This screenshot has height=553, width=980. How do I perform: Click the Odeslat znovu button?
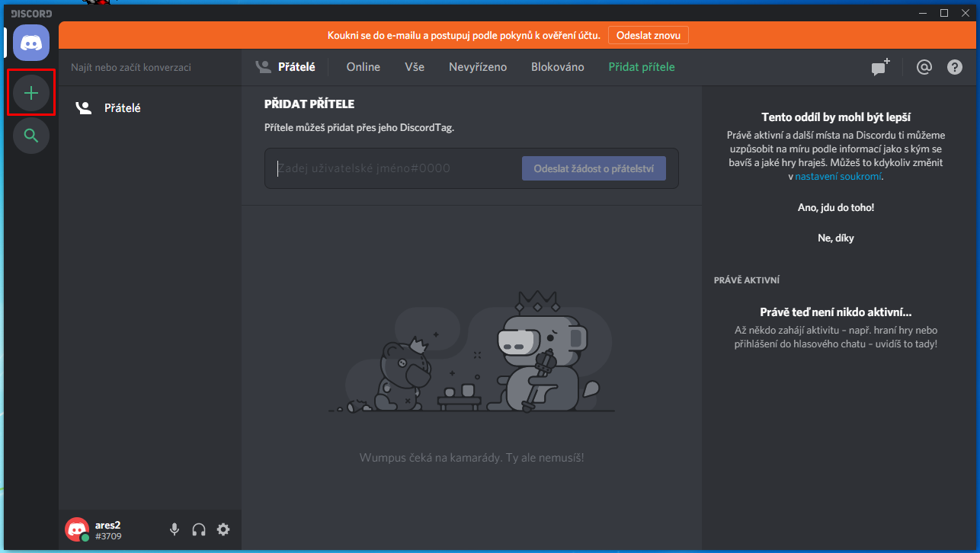tap(648, 35)
